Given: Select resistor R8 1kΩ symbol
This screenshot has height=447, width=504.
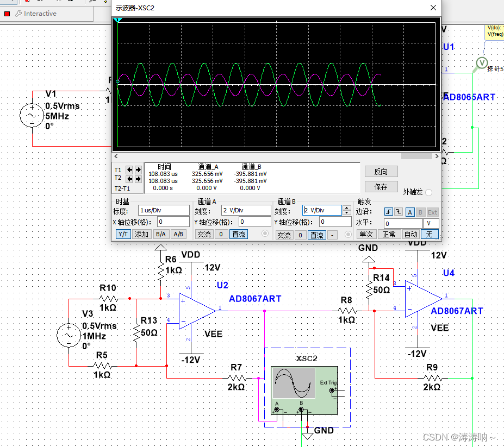Looking at the screenshot, I should (347, 311).
